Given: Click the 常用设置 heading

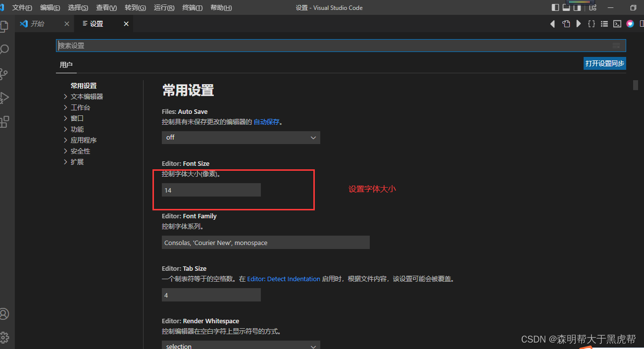Looking at the screenshot, I should coord(188,90).
